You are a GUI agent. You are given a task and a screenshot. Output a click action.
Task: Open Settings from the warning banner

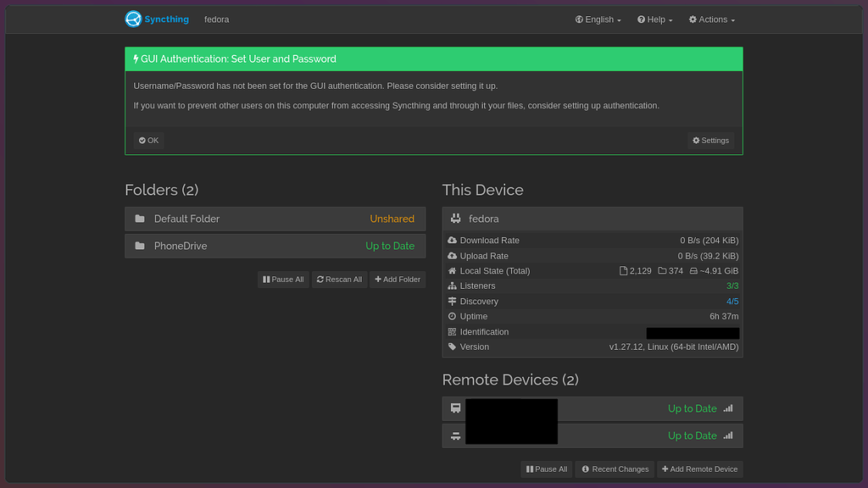710,140
